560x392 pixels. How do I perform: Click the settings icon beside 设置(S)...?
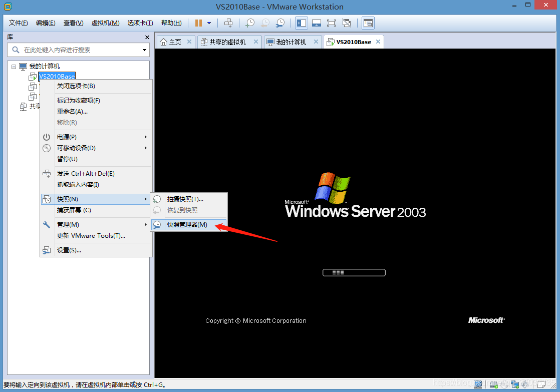point(47,251)
